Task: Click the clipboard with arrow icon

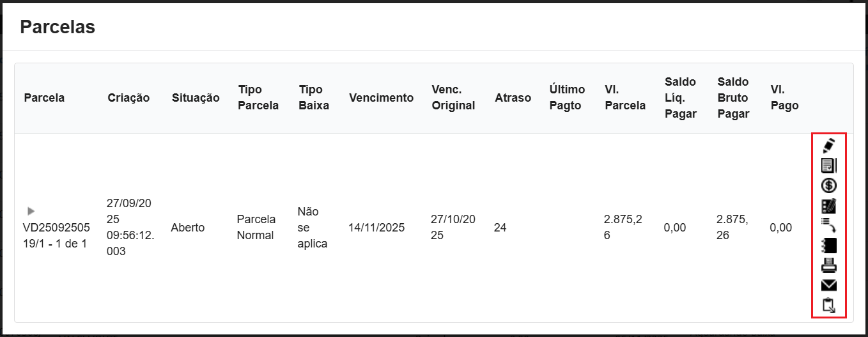Action: pyautogui.click(x=829, y=305)
